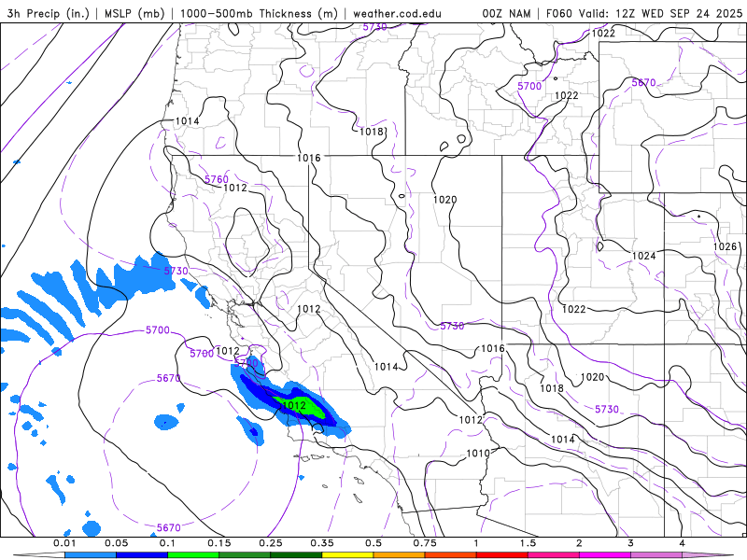The width and height of the screenshot is (747, 560).
Task: Click the '0.05' legend value
Action: click(116, 543)
